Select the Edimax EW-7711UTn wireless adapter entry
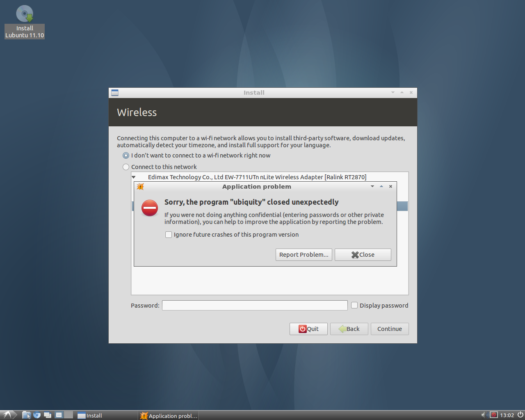The image size is (525, 420). coord(257,177)
